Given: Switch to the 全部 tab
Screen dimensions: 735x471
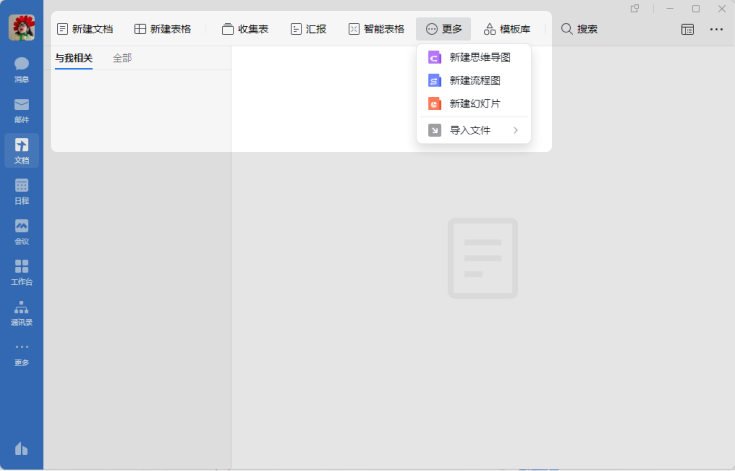Looking at the screenshot, I should (122, 58).
